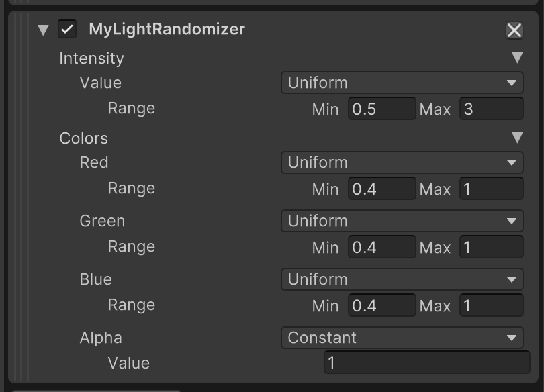The width and height of the screenshot is (544, 392).
Task: Collapse the Colors section arrow
Action: [x=516, y=138]
